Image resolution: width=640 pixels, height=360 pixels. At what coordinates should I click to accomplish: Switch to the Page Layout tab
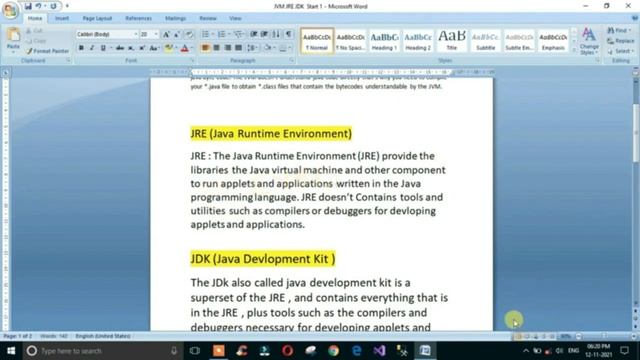97,18
